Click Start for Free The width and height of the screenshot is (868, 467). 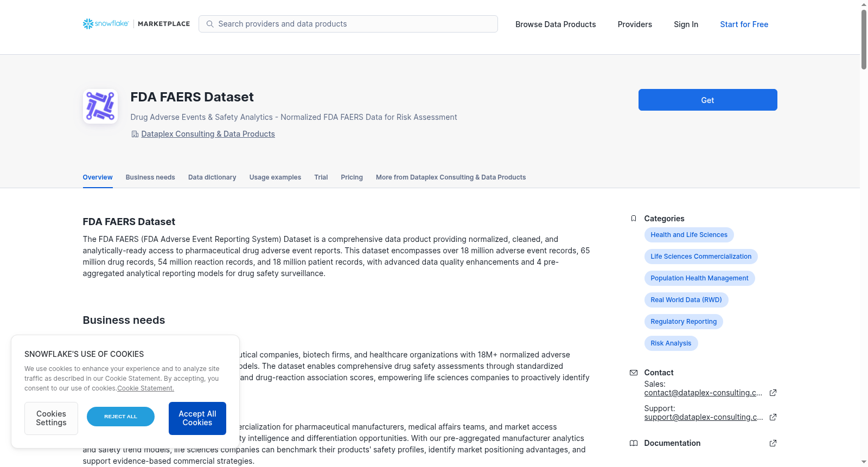744,24
